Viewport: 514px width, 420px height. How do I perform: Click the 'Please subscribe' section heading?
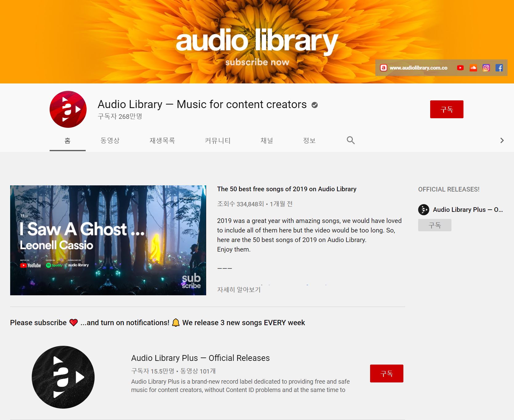(x=157, y=323)
